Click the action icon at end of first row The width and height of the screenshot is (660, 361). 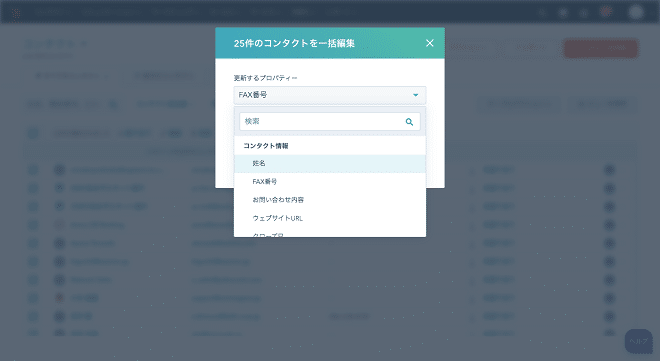pos(609,170)
